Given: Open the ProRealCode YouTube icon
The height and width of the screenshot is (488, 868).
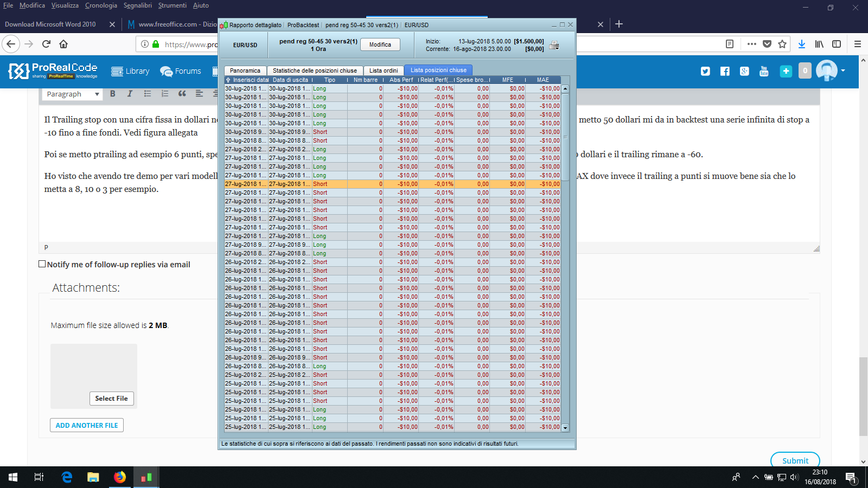Looking at the screenshot, I should [x=764, y=71].
